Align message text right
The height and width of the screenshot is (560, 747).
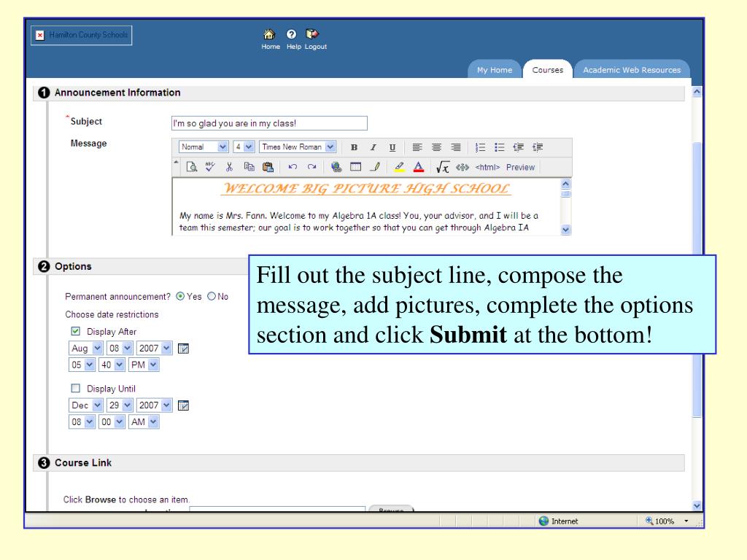pyautogui.click(x=455, y=147)
